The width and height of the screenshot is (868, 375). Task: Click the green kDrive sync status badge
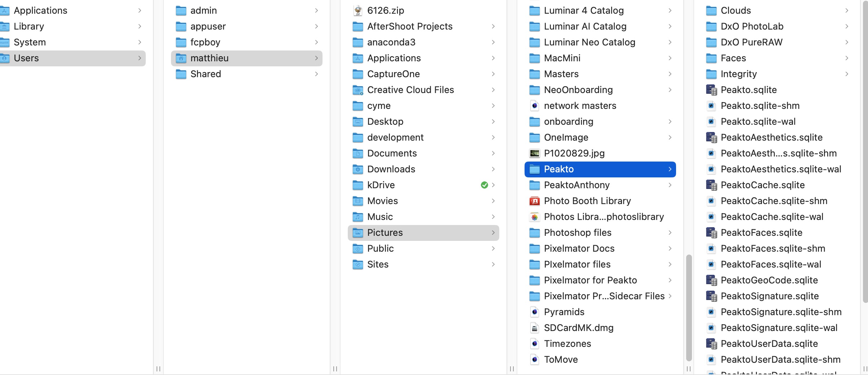pyautogui.click(x=484, y=185)
